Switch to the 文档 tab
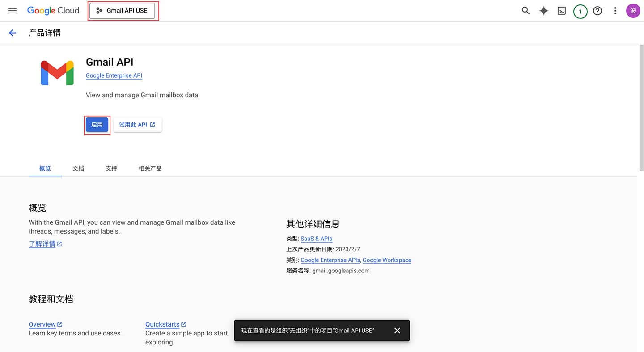Screen dimensions: 644x352 [78, 168]
